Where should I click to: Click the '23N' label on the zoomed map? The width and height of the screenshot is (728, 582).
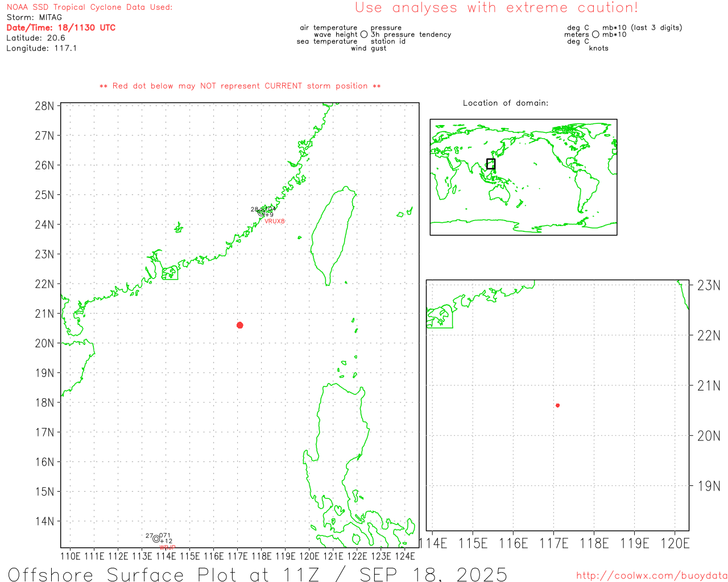[x=709, y=285]
